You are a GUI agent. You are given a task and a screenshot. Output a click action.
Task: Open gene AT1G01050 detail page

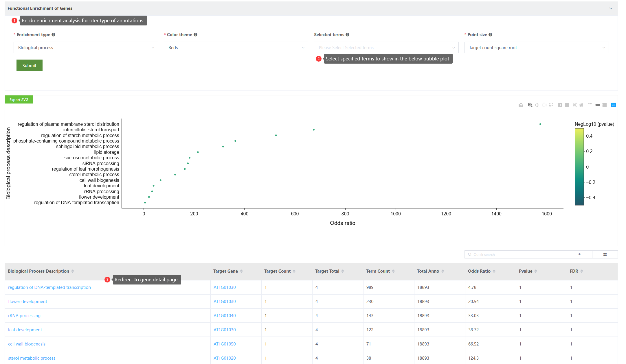pyautogui.click(x=225, y=344)
